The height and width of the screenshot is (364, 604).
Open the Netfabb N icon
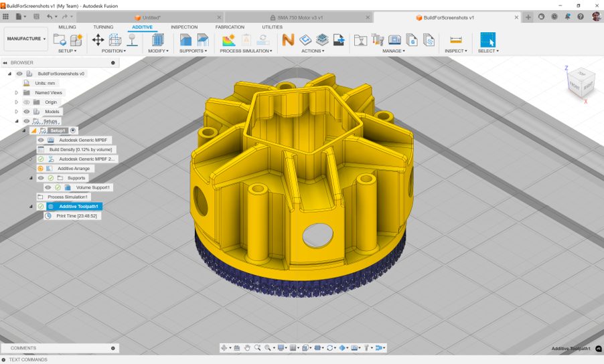click(288, 40)
